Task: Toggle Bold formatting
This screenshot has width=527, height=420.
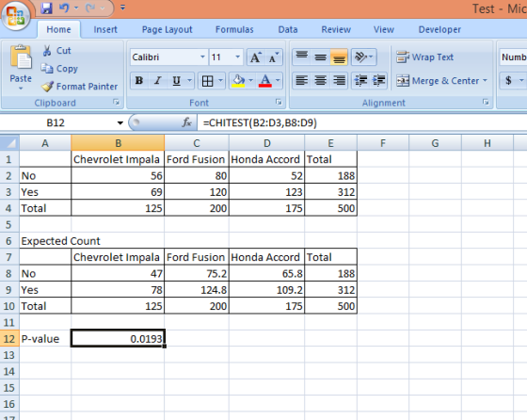Action: (139, 81)
